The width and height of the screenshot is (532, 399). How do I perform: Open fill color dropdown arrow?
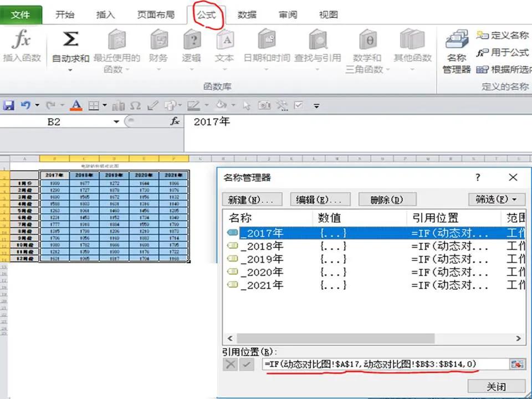point(233,105)
